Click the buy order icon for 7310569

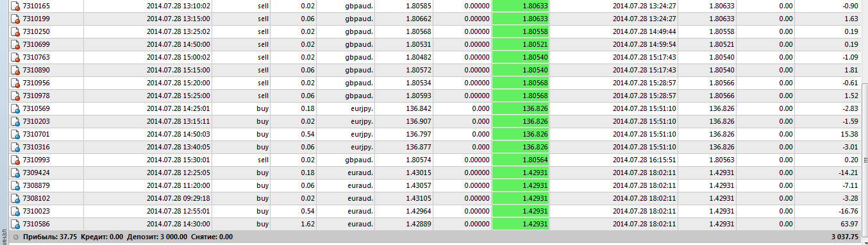tap(15, 108)
